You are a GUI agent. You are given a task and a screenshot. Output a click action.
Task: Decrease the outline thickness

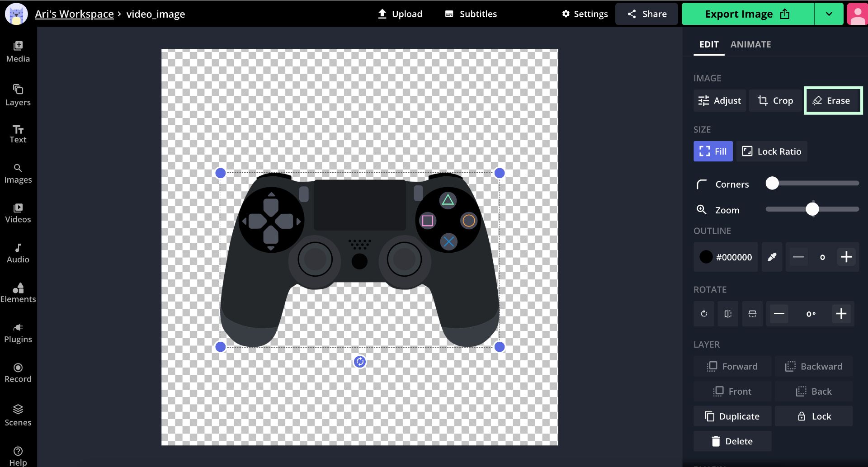(798, 257)
